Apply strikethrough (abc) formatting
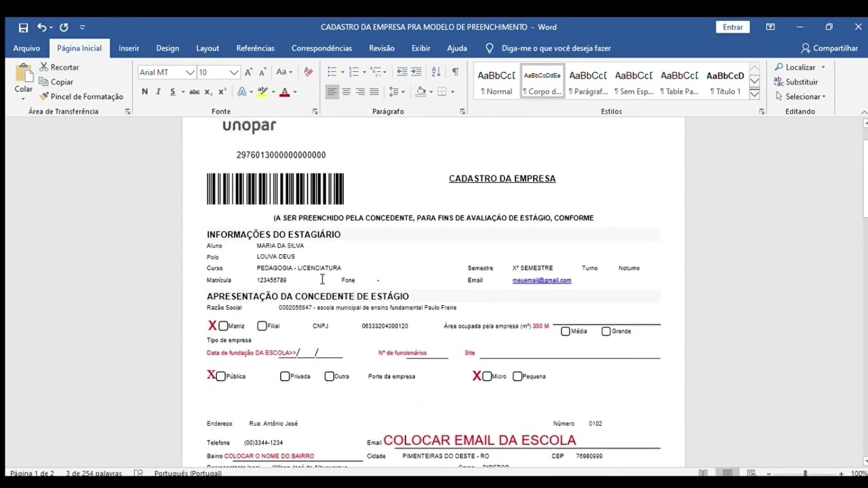 (195, 91)
